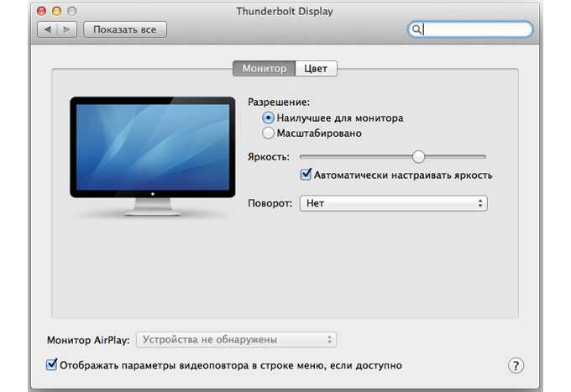The width and height of the screenshot is (571, 392).
Task: Switch to the Цвет tab
Action: [316, 69]
